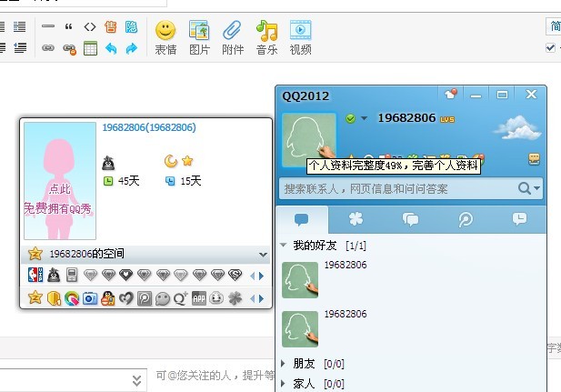Viewport: 561px width, 392px height.
Task: Undo the last edit with the left arrow
Action: click(x=111, y=48)
